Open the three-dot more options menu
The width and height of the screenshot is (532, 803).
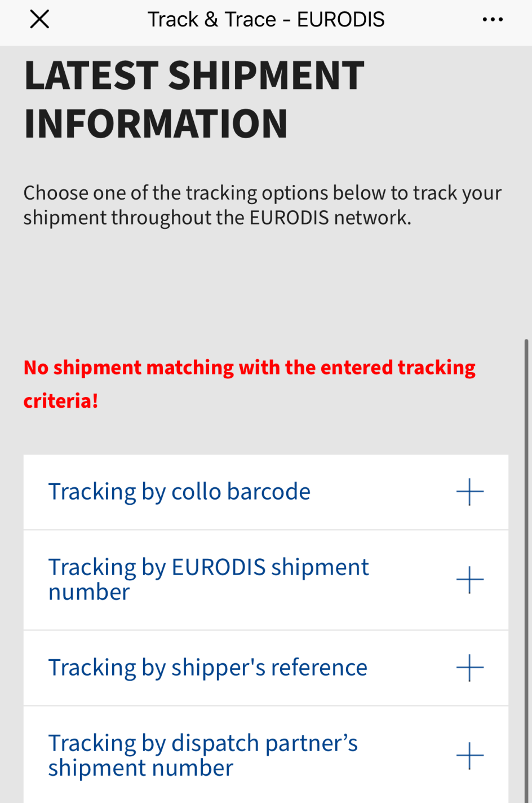493,20
